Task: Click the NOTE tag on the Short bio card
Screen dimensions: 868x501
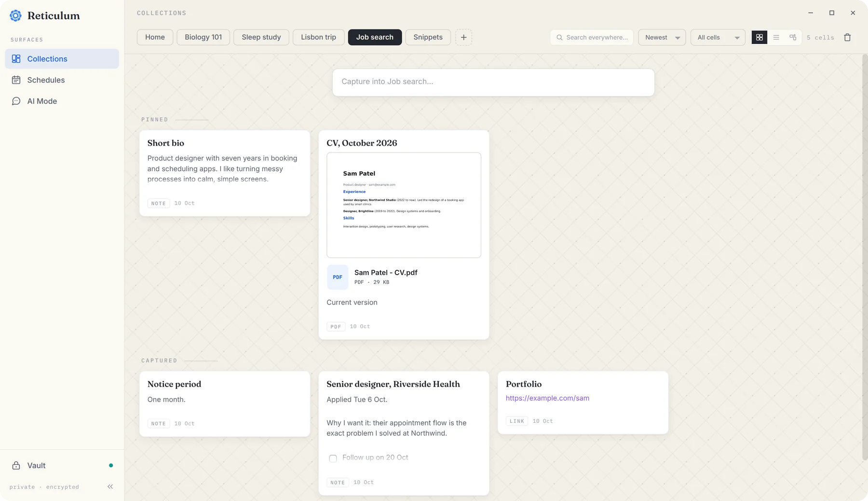Action: pos(158,203)
